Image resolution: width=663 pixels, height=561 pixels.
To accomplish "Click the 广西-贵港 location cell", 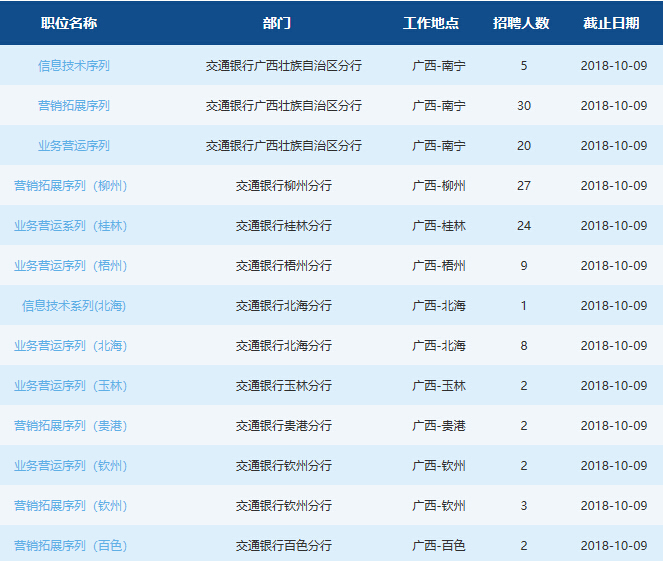I will [439, 425].
